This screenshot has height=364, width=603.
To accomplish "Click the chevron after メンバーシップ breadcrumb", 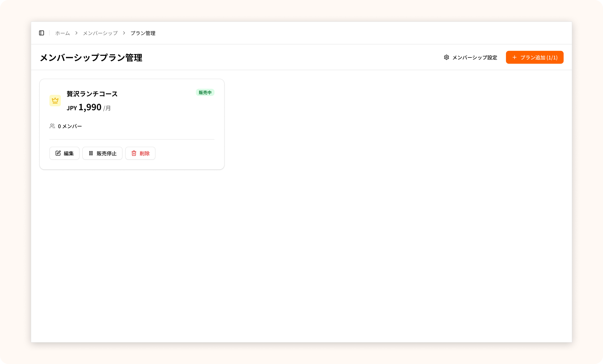I will (124, 33).
